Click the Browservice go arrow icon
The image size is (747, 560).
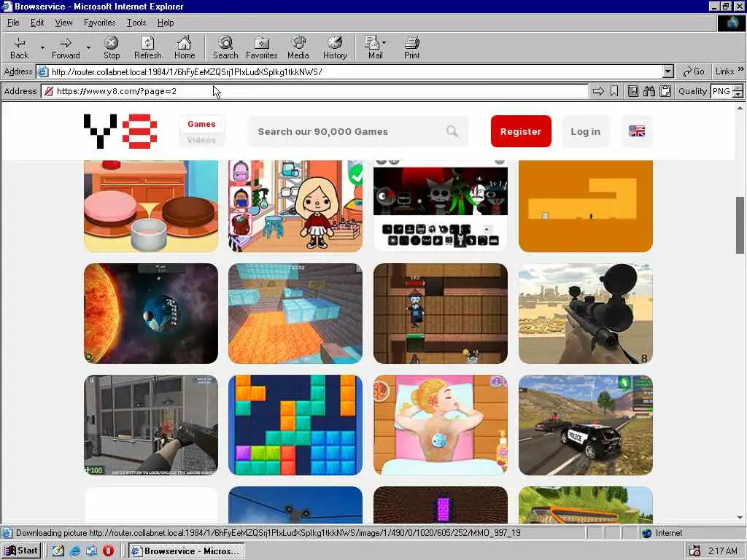(x=598, y=91)
